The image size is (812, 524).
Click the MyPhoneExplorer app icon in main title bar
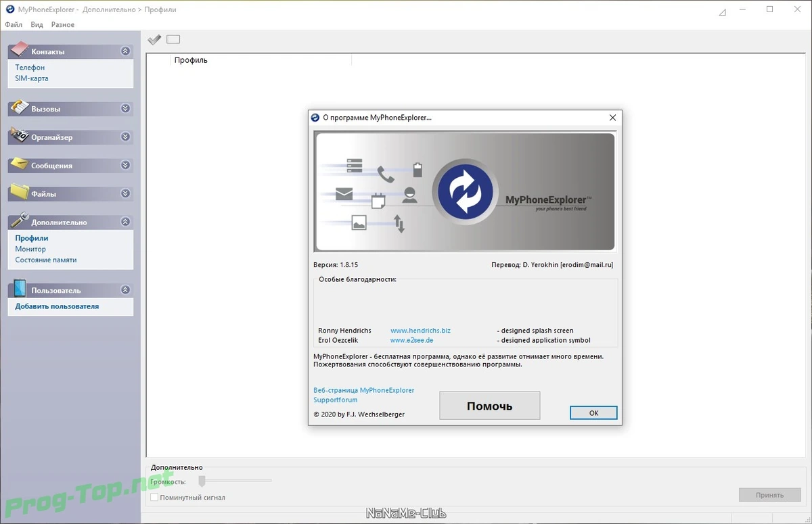point(9,9)
